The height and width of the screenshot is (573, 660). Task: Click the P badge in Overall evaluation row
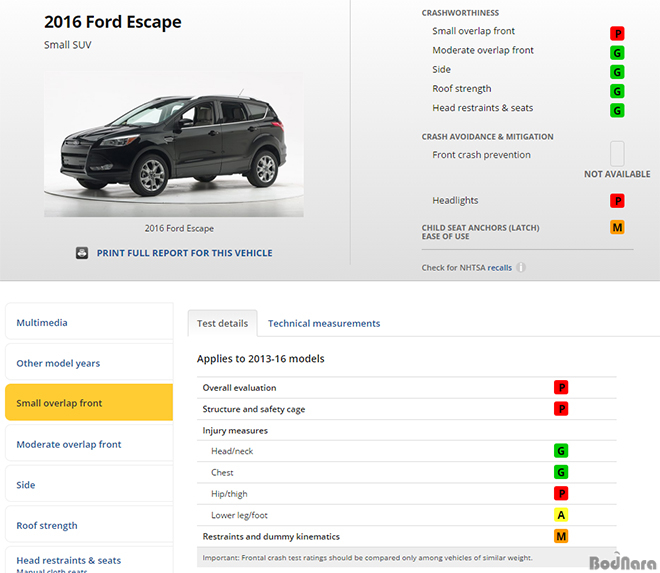[561, 387]
